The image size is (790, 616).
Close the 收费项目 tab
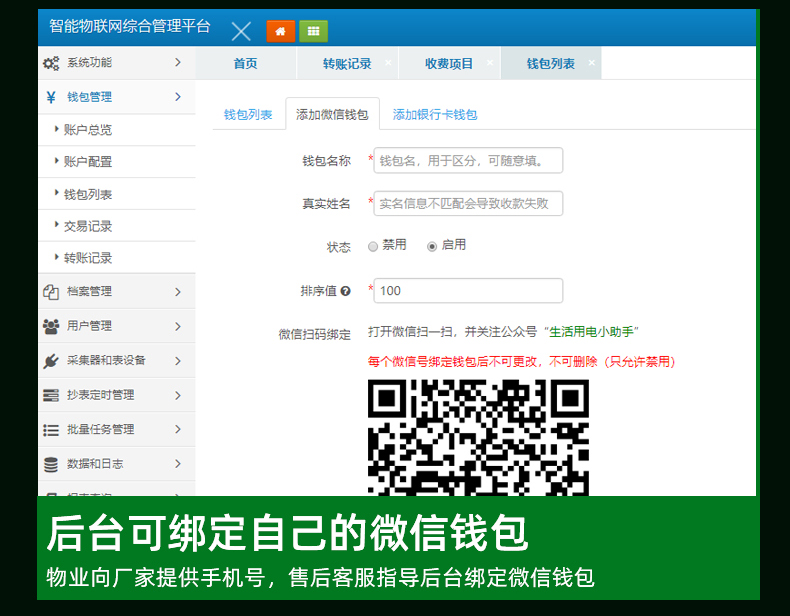tap(490, 62)
